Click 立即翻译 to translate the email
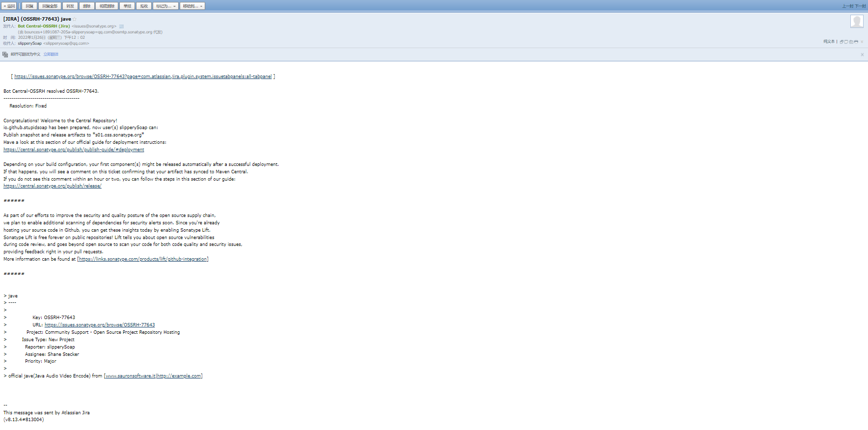 [51, 54]
